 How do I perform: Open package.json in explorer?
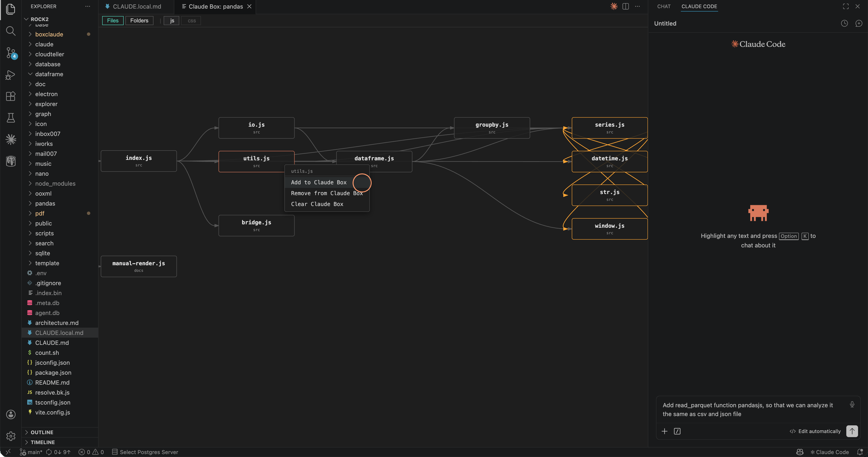(x=60, y=373)
